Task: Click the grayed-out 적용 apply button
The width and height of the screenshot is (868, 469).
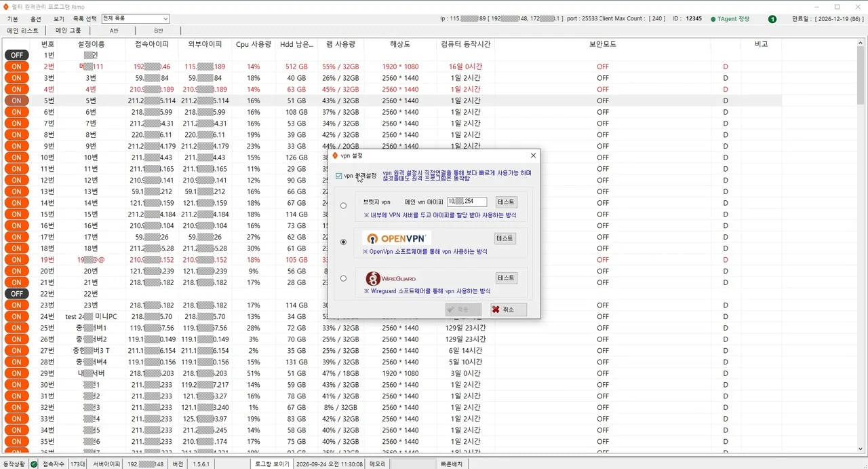Action: (x=463, y=309)
